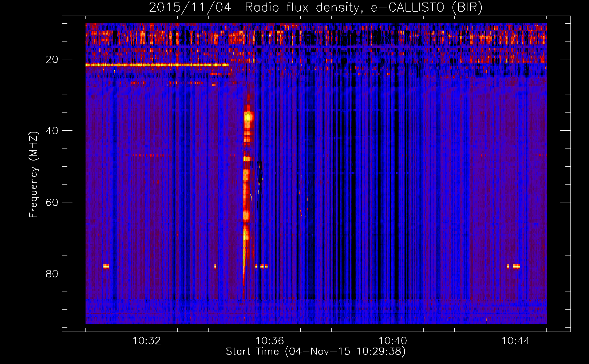This screenshot has width=589, height=364.
Task: Click the yellow horizontal interference line near 22 MHz
Action: [157, 65]
